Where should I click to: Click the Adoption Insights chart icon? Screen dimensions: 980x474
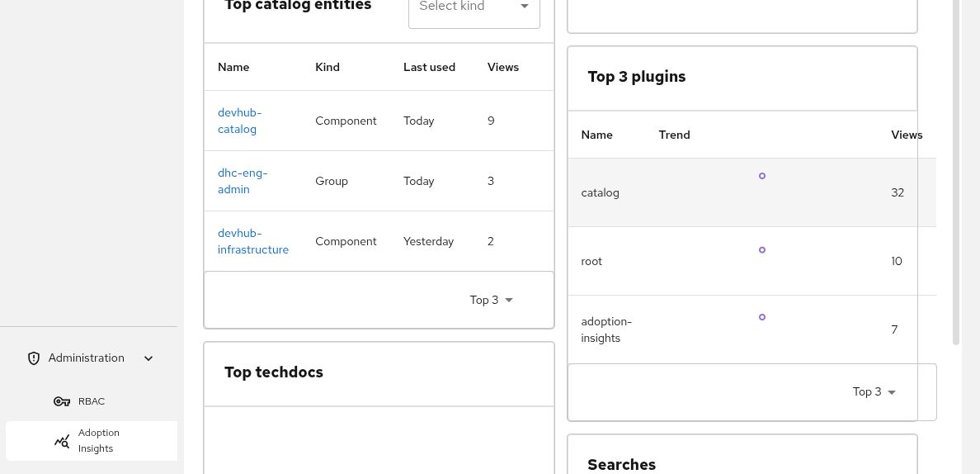click(62, 442)
